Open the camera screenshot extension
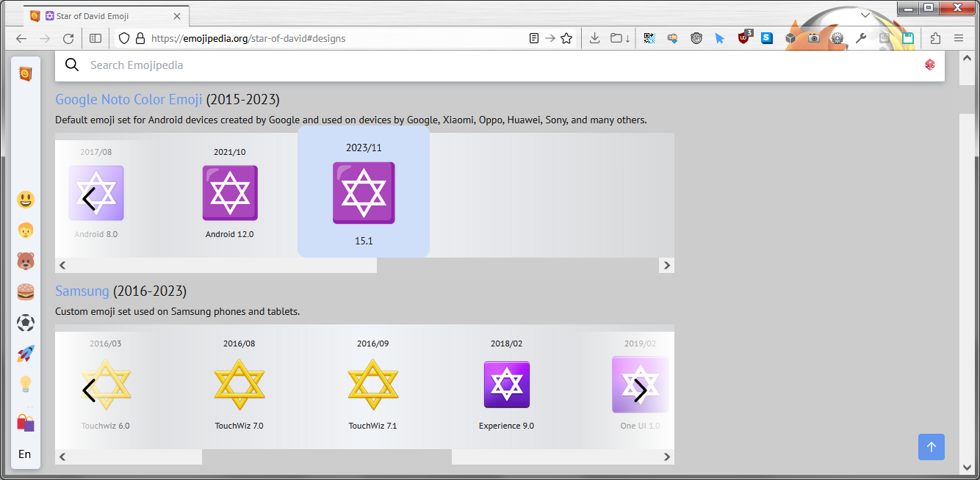 814,38
